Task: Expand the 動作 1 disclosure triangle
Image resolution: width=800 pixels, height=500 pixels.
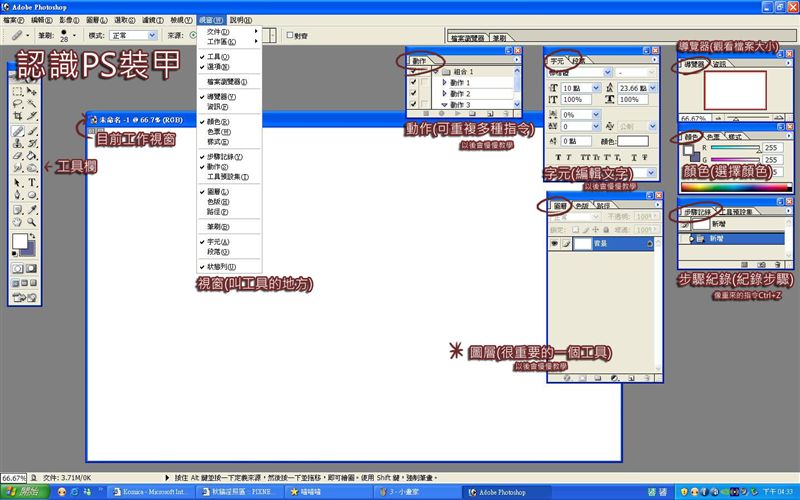Action: coord(444,82)
